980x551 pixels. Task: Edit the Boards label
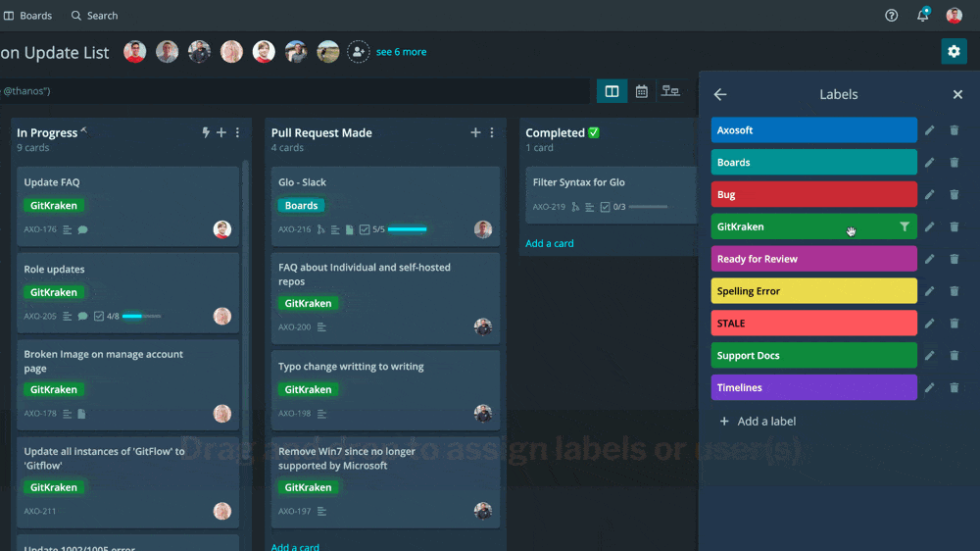click(930, 163)
